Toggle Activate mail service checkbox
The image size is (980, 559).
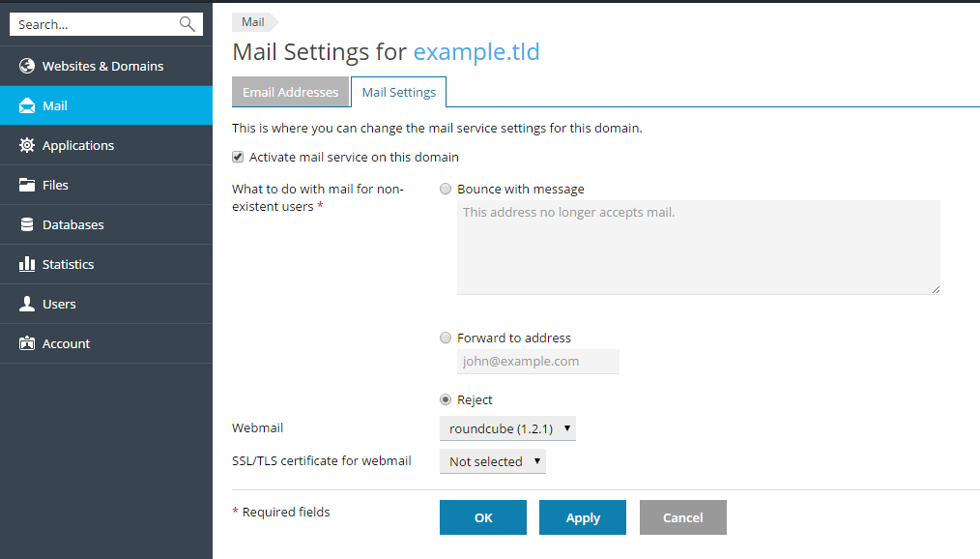(238, 157)
